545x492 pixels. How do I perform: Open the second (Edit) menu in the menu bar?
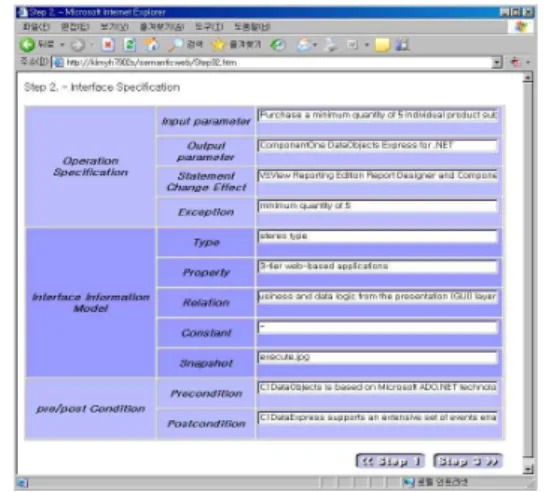(x=75, y=27)
